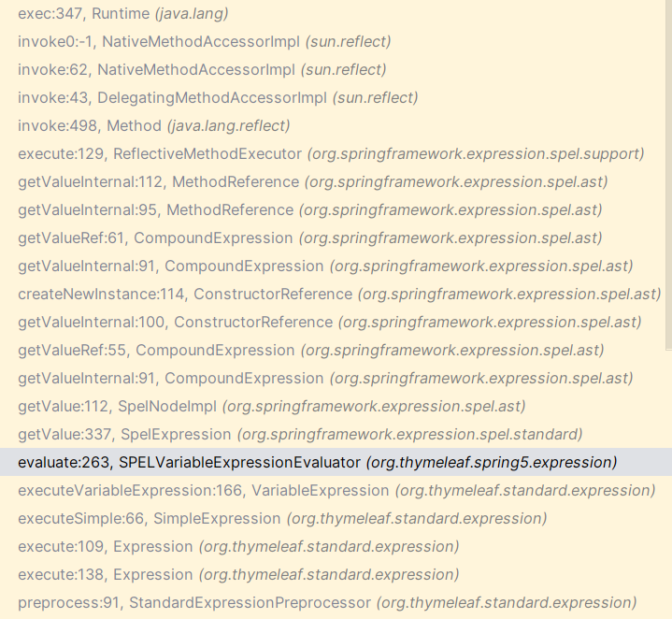The height and width of the screenshot is (619, 672).
Task: Select invoke:43 DelegatingMethodAccessorImpl frame
Action: click(x=332, y=98)
